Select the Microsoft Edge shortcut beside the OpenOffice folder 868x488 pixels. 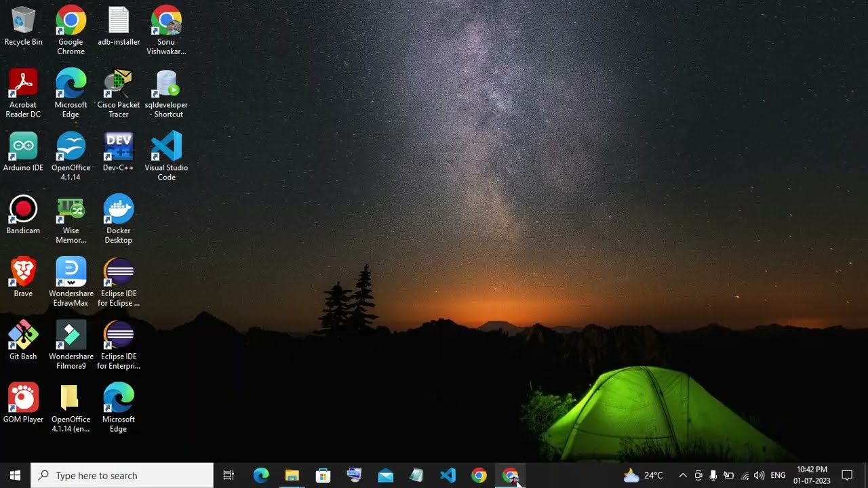tap(119, 409)
